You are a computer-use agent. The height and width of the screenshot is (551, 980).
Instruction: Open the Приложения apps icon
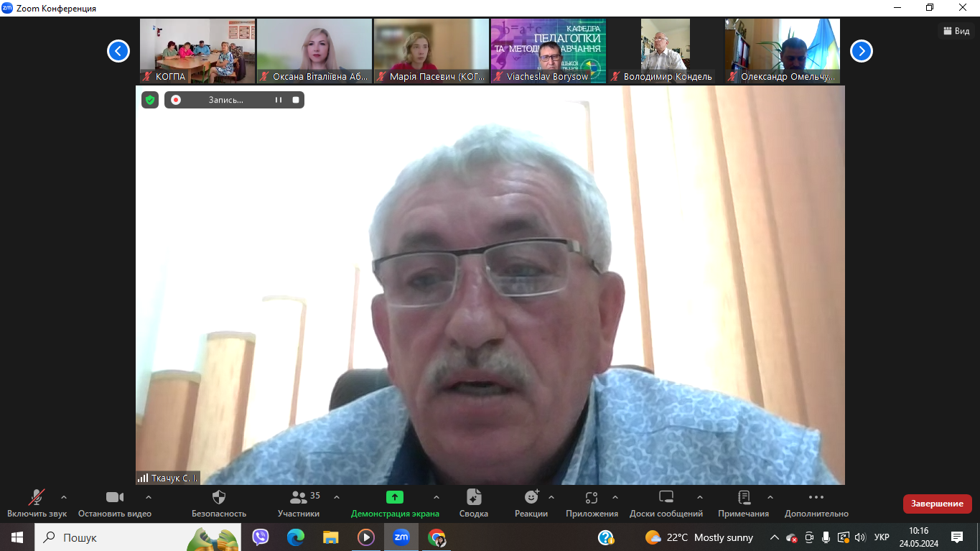click(x=592, y=497)
